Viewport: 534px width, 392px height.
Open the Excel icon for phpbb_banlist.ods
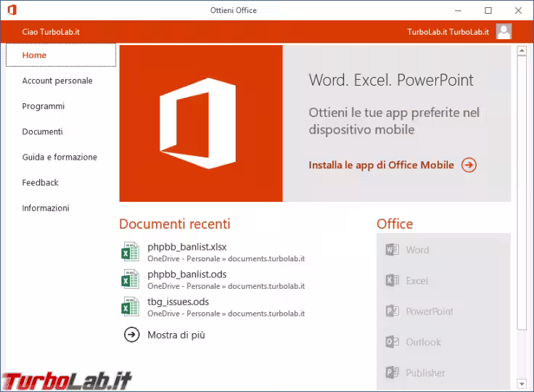[130, 279]
